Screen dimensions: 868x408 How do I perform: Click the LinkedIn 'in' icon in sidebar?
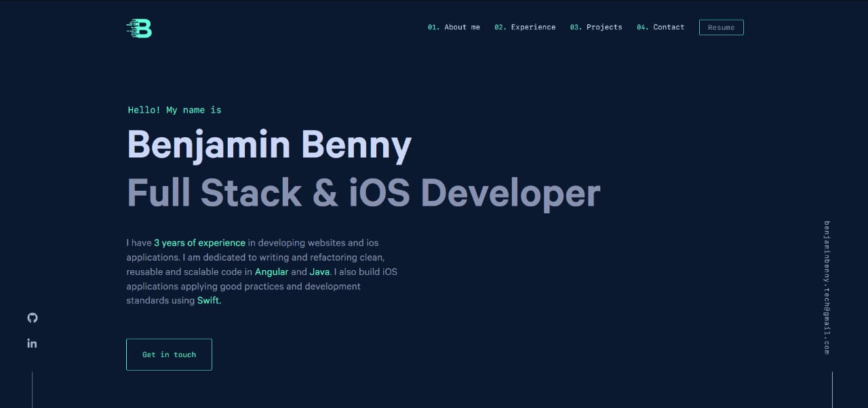pos(32,343)
